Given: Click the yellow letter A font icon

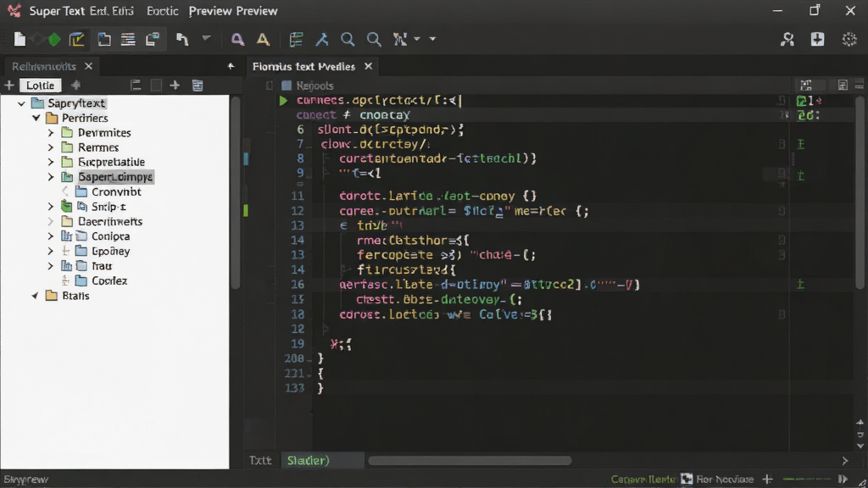Looking at the screenshot, I should point(263,39).
